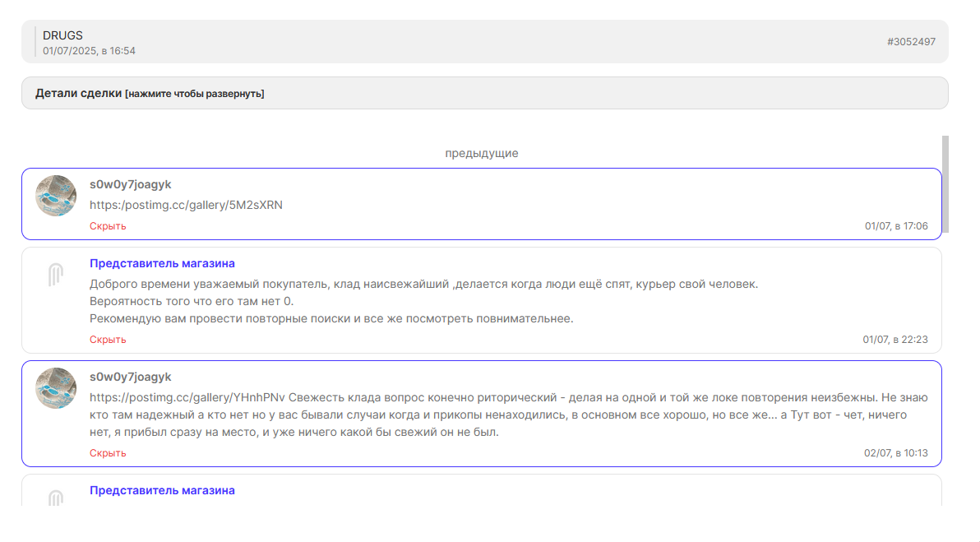Open the postimg gallery YHnhPNv link
This screenshot has width=980, height=542.
coord(187,397)
